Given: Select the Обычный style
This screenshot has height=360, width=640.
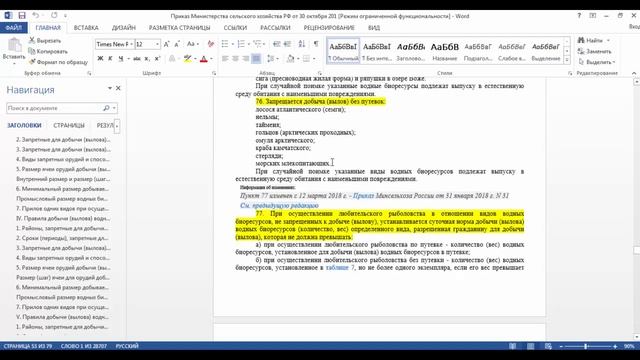Looking at the screenshot, I should pos(343,51).
